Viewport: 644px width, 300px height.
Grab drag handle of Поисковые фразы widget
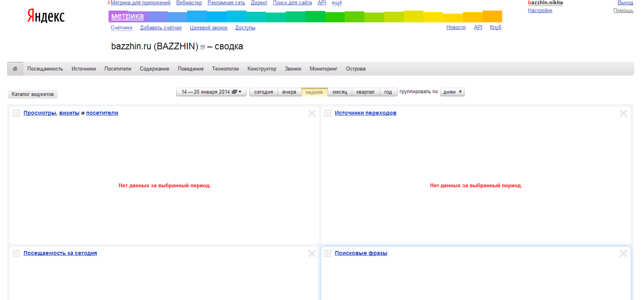(327, 253)
